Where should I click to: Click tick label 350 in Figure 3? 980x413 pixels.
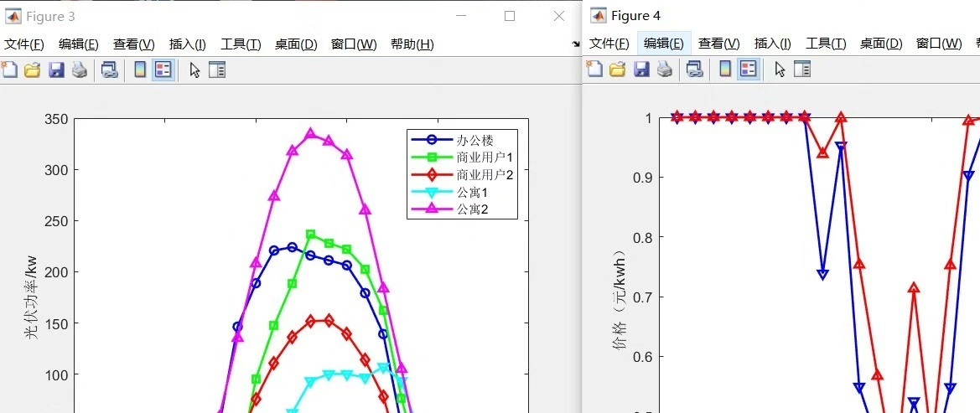[x=55, y=119]
